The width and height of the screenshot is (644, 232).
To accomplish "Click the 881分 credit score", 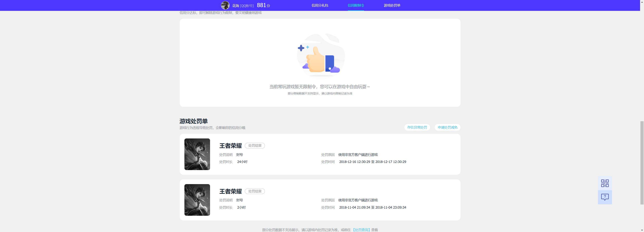I will (264, 5).
